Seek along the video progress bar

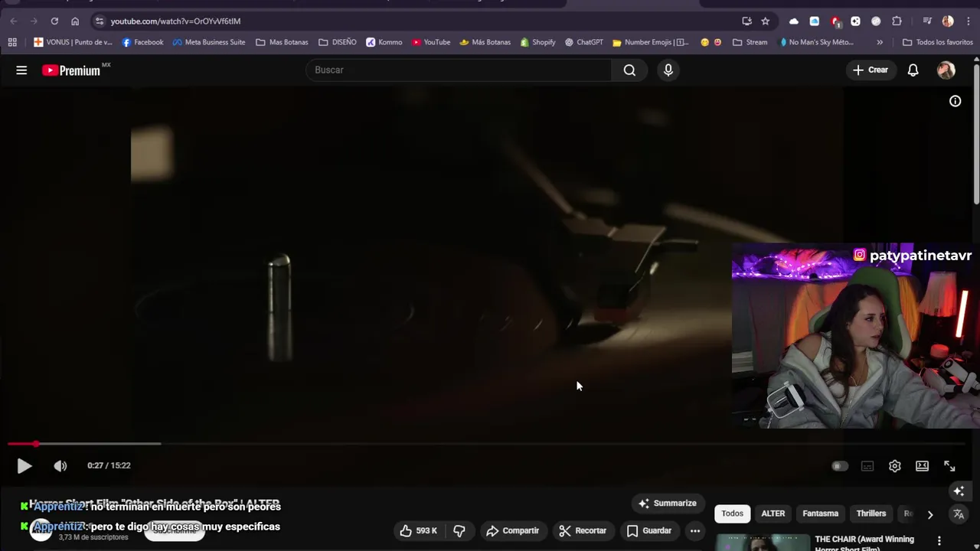(486, 444)
